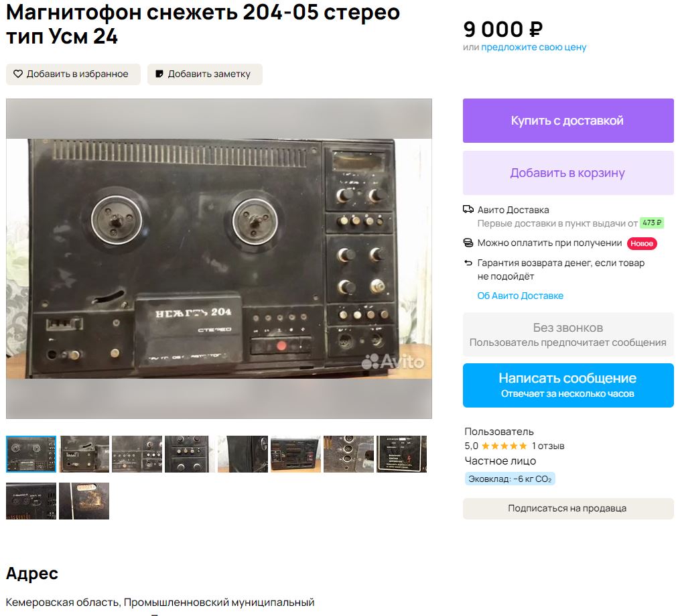Subscribe via Подписаться на продавца
Viewport: 678px width, 616px height.
(568, 508)
